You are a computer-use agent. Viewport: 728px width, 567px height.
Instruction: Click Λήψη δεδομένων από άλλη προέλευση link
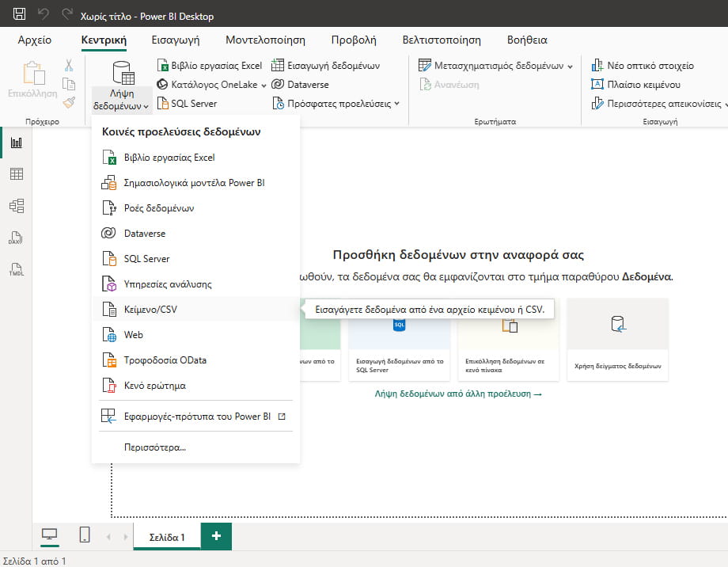(x=458, y=394)
